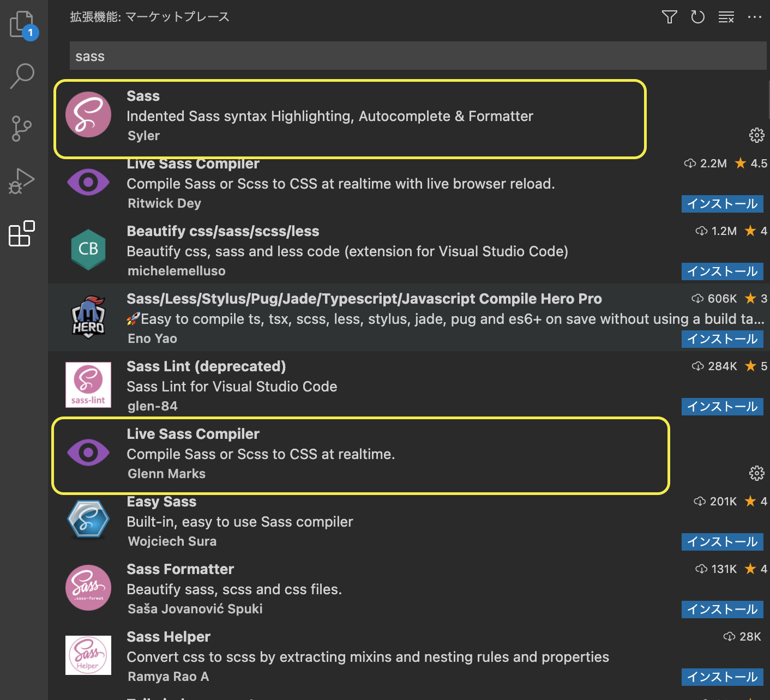The height and width of the screenshot is (700, 770).
Task: Click the extension search box containing sass
Action: point(418,56)
